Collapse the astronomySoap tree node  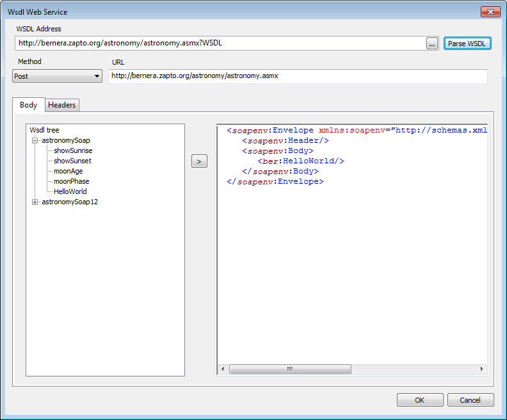(x=35, y=140)
